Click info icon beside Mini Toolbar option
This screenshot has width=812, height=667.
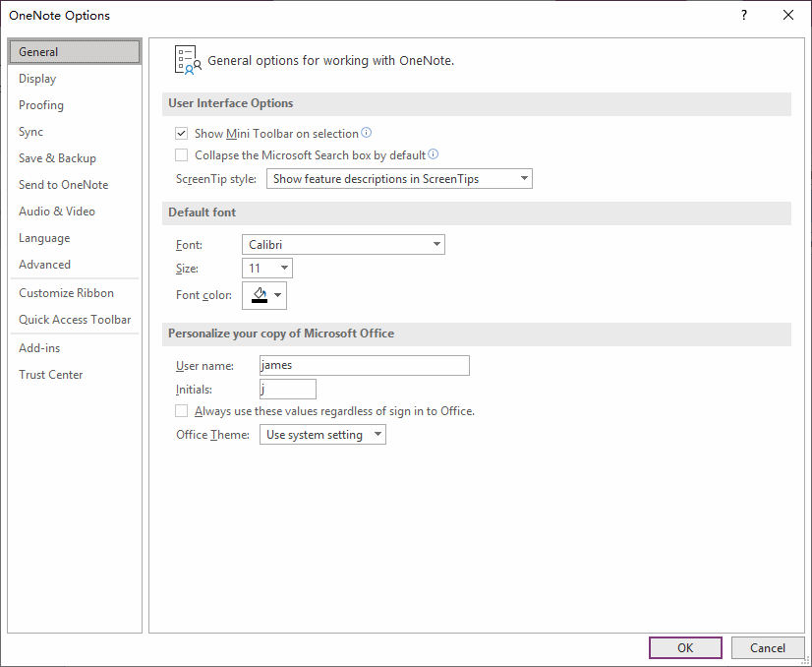366,133
